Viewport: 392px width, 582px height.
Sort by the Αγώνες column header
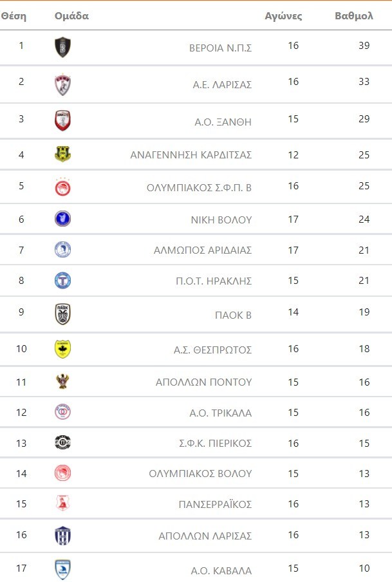(283, 16)
